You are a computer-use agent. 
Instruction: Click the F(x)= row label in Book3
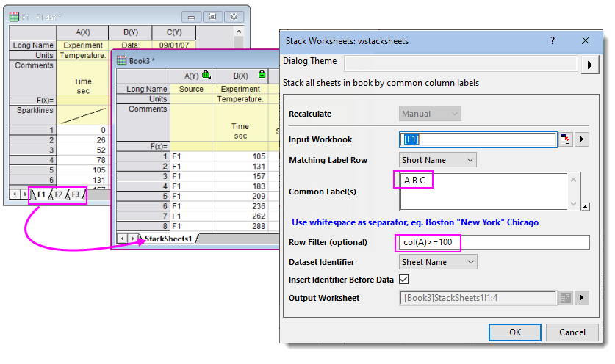pyautogui.click(x=143, y=147)
